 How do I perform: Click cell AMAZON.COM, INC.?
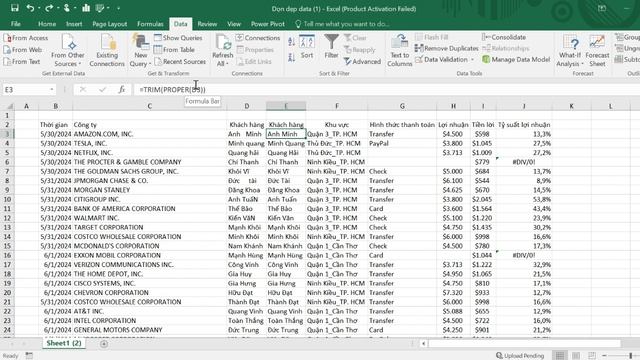coord(149,134)
